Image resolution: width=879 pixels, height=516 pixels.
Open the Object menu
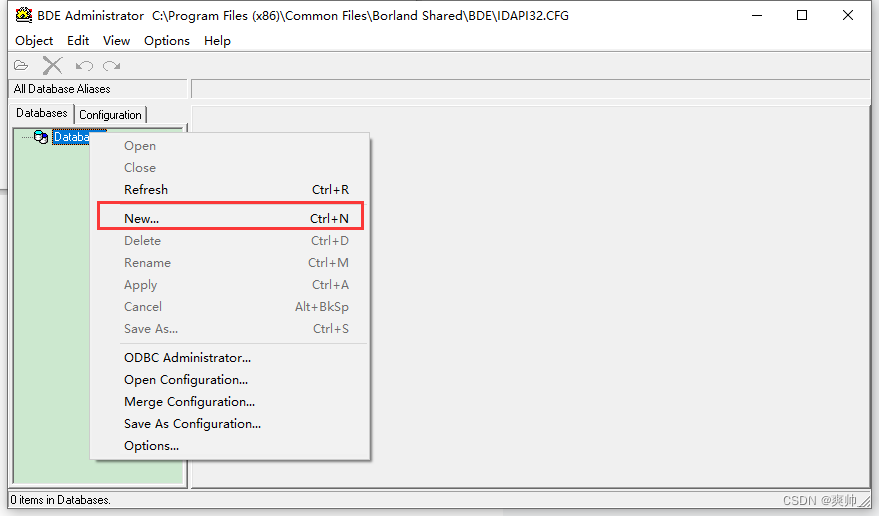click(34, 41)
